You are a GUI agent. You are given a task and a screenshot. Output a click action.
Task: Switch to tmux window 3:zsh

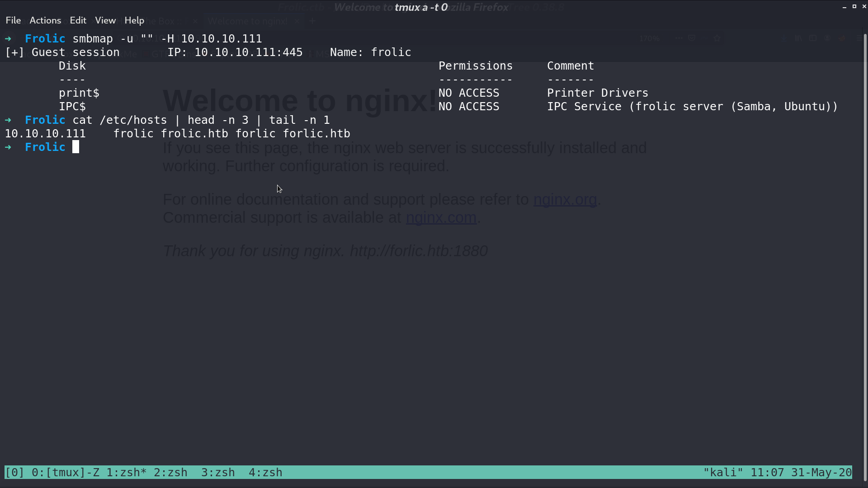[218, 472]
